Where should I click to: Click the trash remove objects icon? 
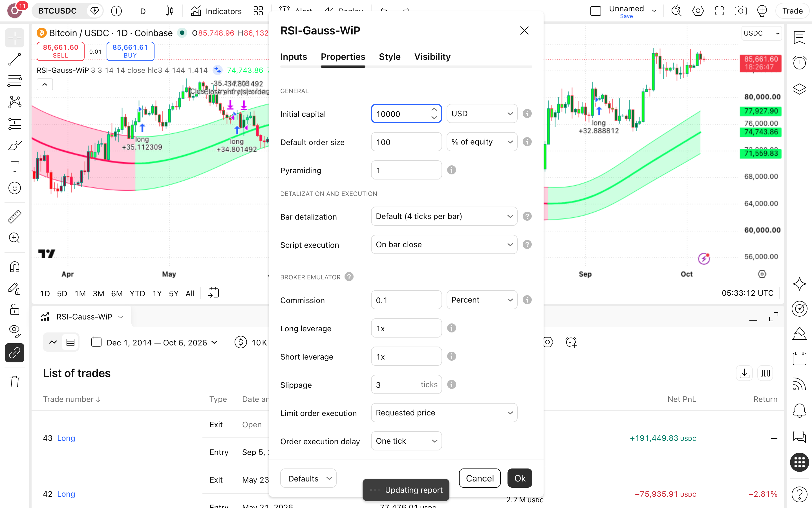(x=14, y=382)
